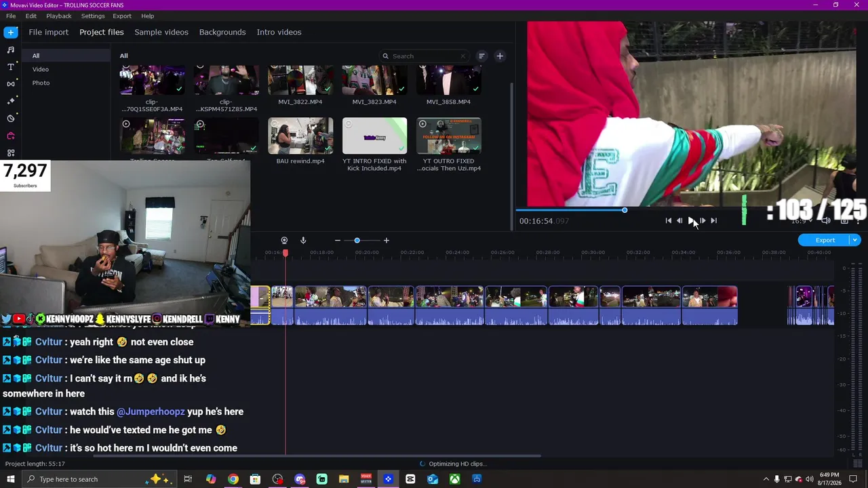Open Task View on the taskbar
The width and height of the screenshot is (868, 488).
[x=188, y=479]
